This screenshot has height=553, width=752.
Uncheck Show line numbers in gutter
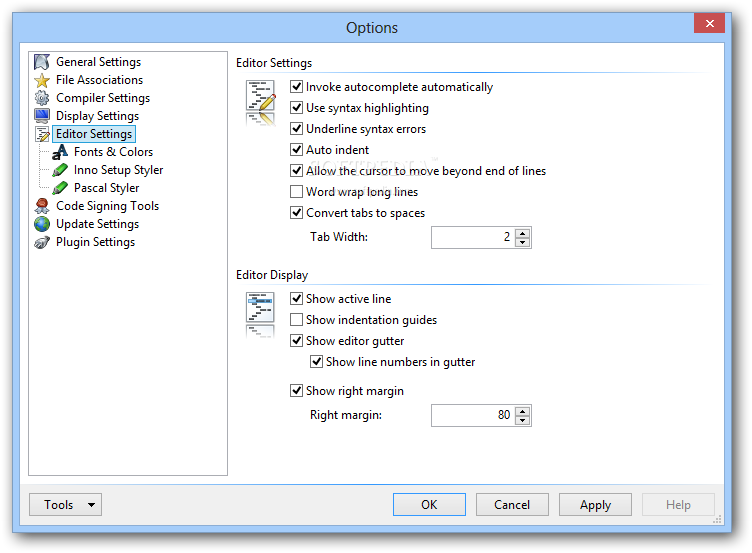[316, 362]
